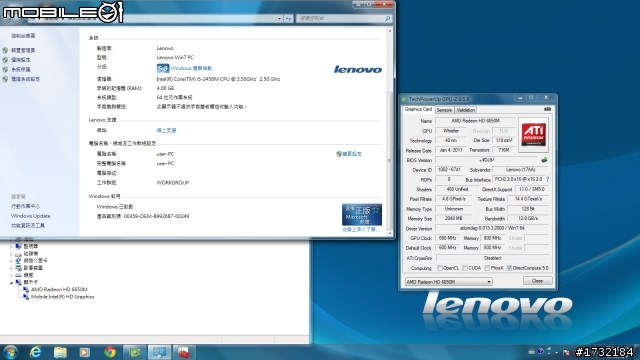
Task: Click the genuine Microsoft software badge
Action: (x=362, y=214)
